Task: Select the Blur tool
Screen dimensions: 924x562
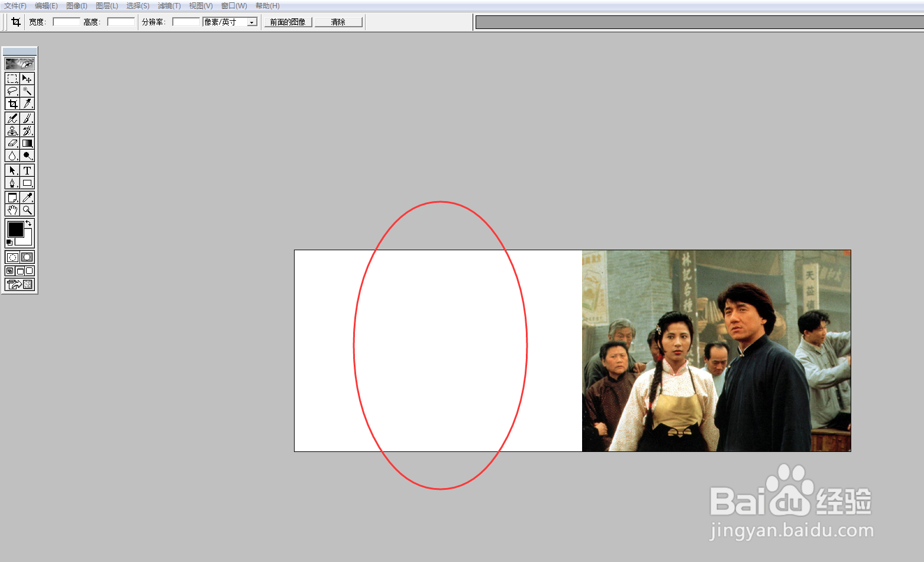Action: click(x=12, y=156)
